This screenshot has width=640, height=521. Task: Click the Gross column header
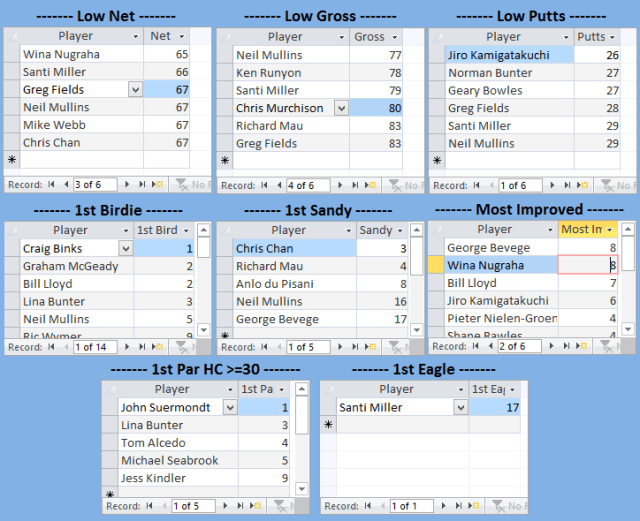click(376, 37)
